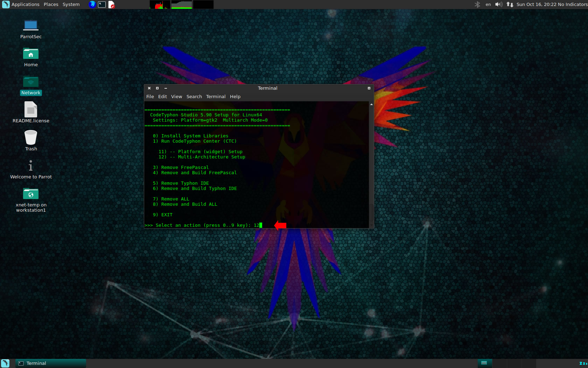Click the terminal scrollbar up arrow
The height and width of the screenshot is (368, 588).
point(371,104)
